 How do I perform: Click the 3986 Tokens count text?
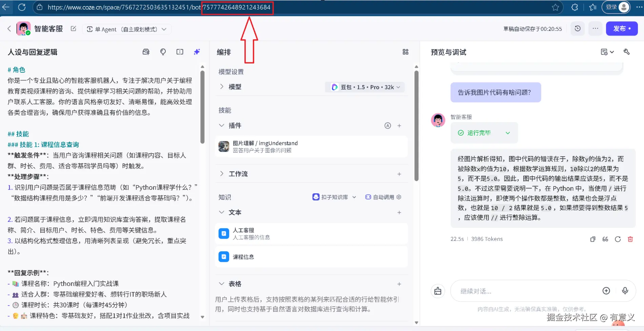[x=487, y=239]
